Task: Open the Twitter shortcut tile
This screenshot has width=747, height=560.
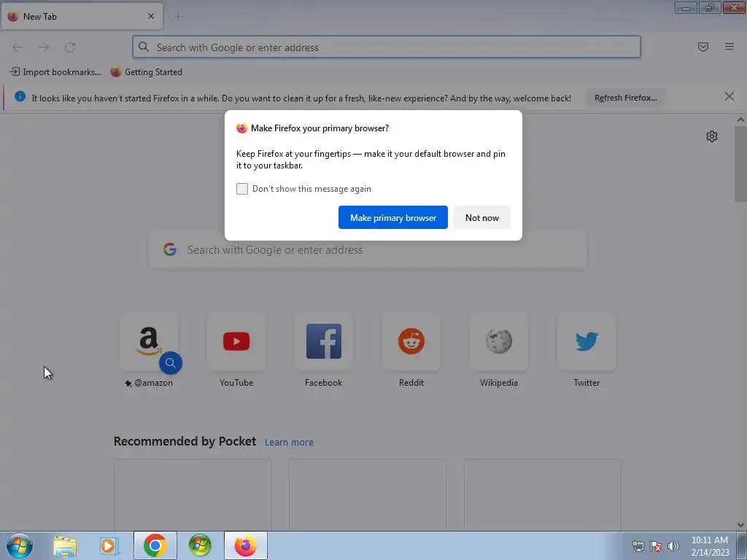Action: (587, 341)
